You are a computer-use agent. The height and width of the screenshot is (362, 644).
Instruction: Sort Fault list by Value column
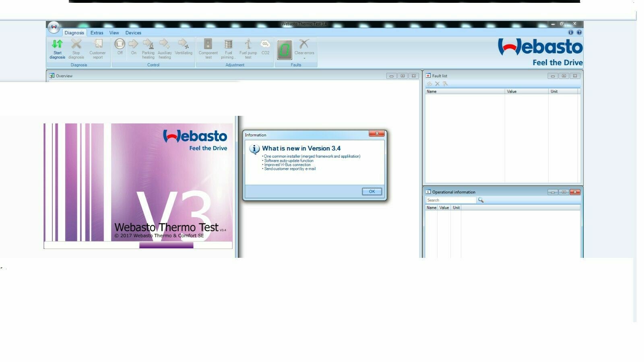[527, 91]
